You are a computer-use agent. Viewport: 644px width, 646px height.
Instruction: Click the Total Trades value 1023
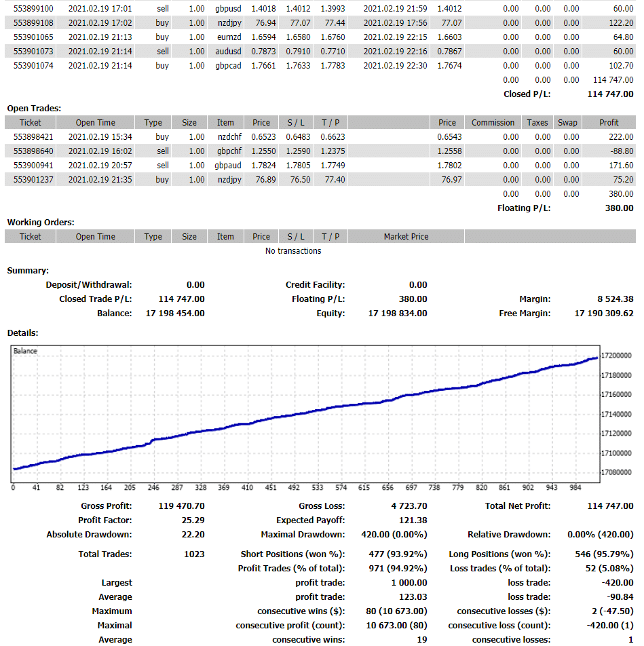coord(194,554)
